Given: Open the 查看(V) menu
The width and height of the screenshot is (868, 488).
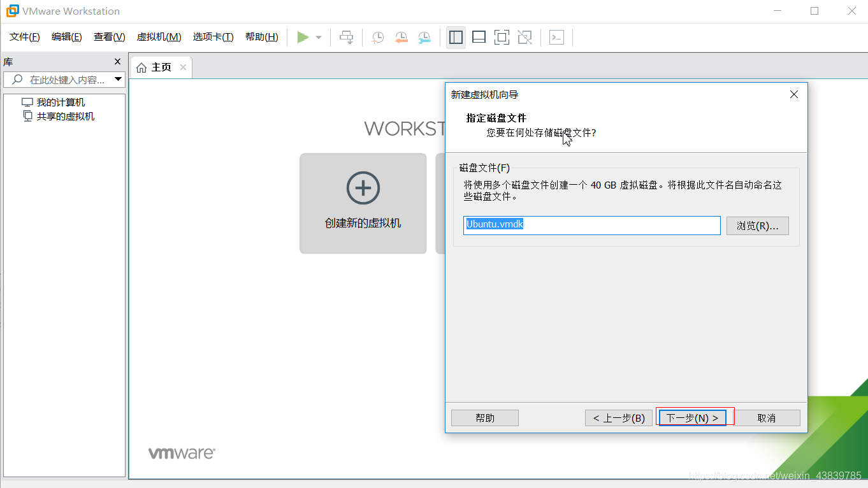Looking at the screenshot, I should pyautogui.click(x=110, y=37).
